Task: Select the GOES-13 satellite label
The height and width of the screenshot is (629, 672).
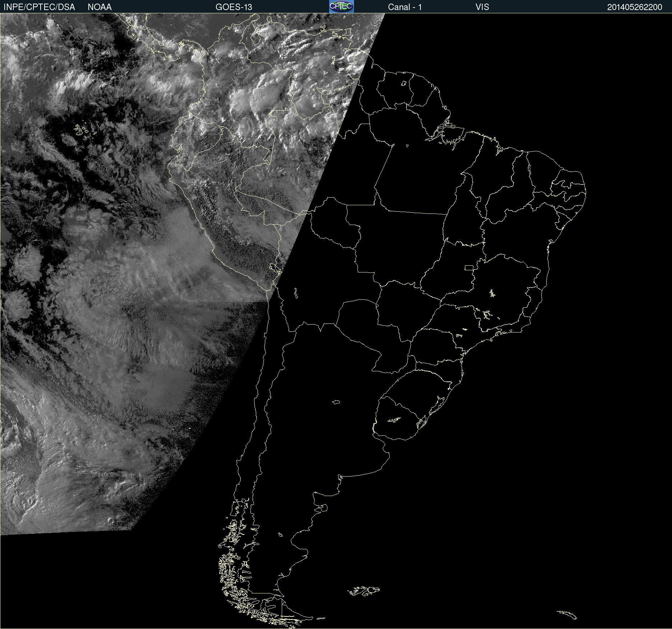Action: tap(234, 7)
